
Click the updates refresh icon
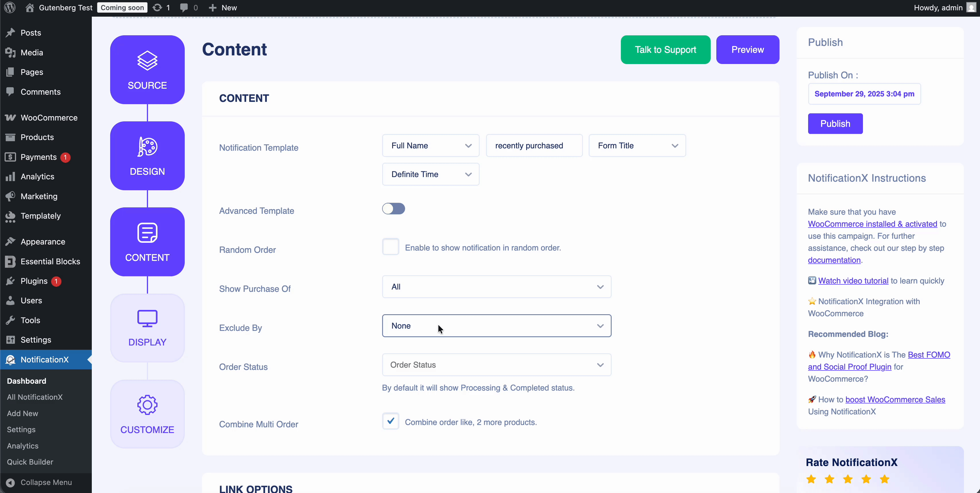point(157,8)
